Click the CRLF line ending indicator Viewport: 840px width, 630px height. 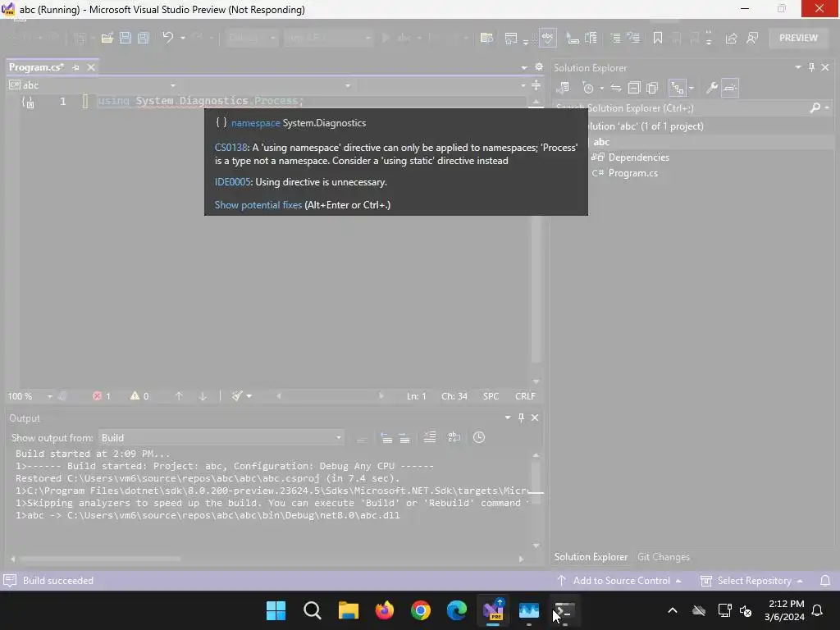point(525,396)
